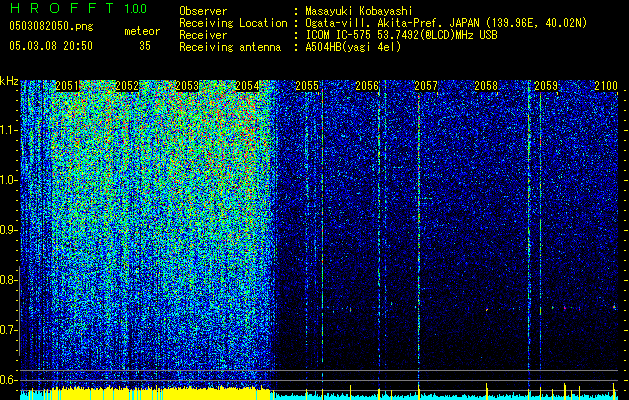Click the 2100 time marker
This screenshot has width=629, height=400.
click(606, 86)
